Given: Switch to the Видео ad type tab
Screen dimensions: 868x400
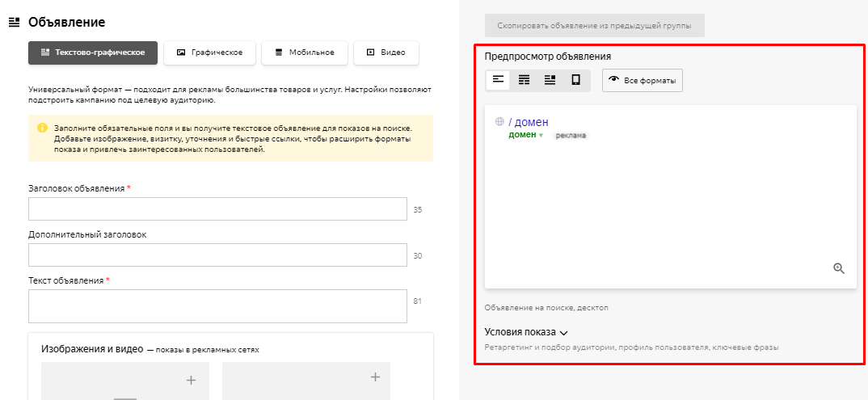Looking at the screenshot, I should 386,53.
